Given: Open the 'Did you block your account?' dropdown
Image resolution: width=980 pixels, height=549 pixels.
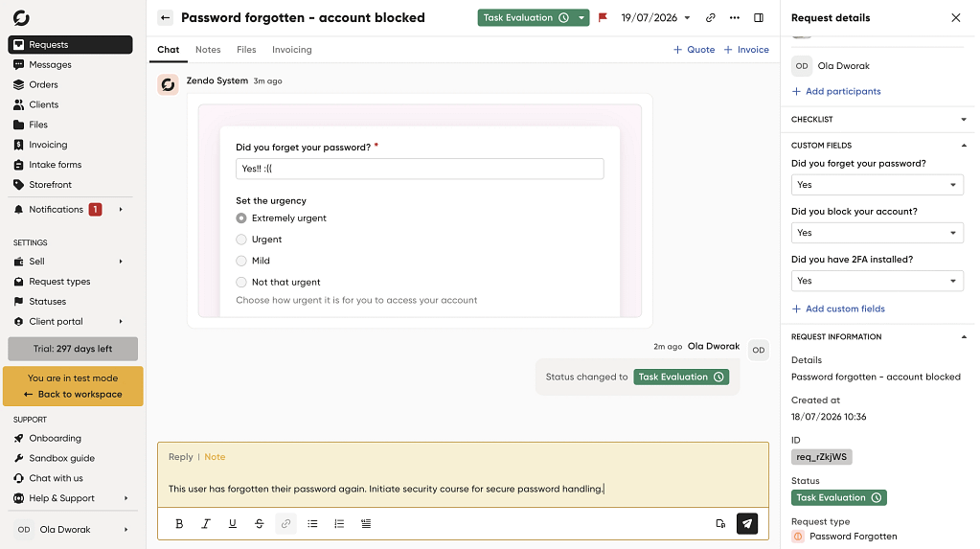Looking at the screenshot, I should pos(877,233).
